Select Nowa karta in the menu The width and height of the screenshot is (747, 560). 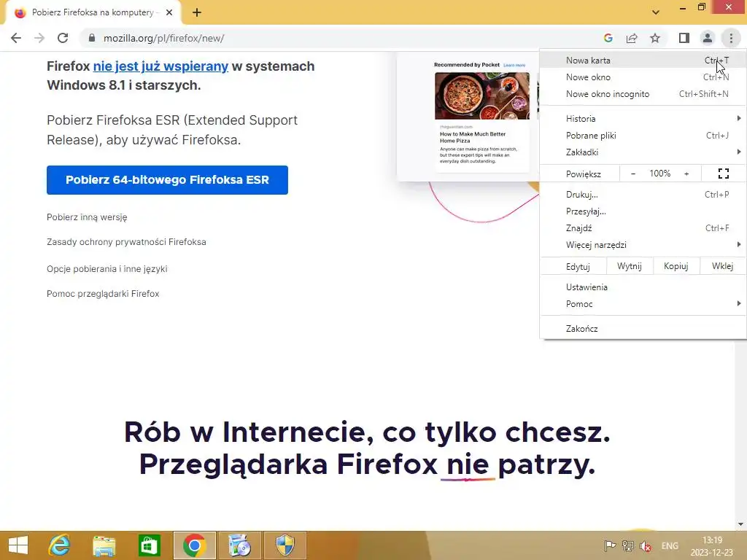pyautogui.click(x=643, y=61)
